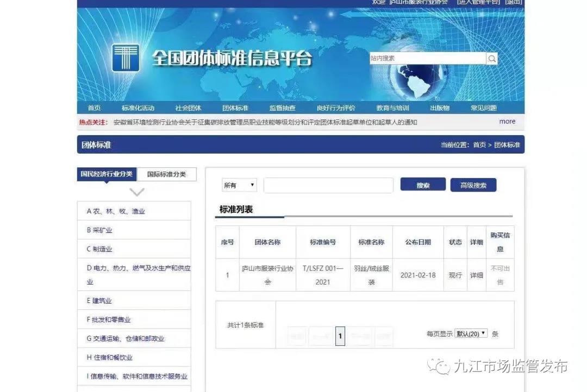Click the 状态 column header
The width and height of the screenshot is (587, 392).
pyautogui.click(x=455, y=242)
